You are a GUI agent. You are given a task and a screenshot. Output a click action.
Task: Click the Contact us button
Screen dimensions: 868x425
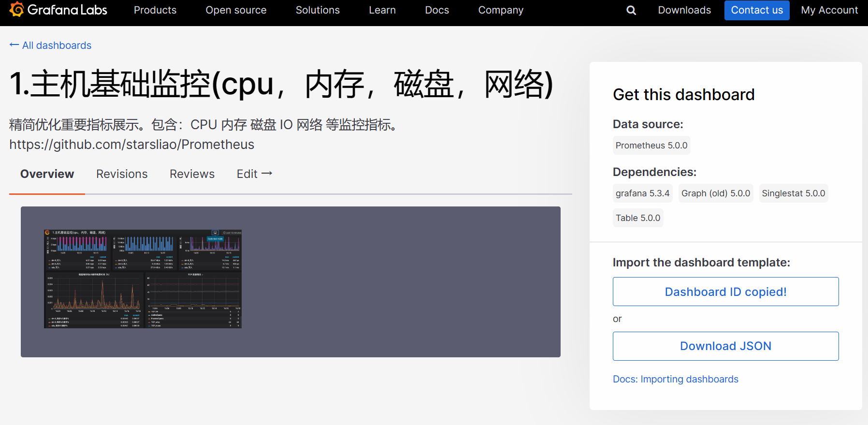coord(757,10)
